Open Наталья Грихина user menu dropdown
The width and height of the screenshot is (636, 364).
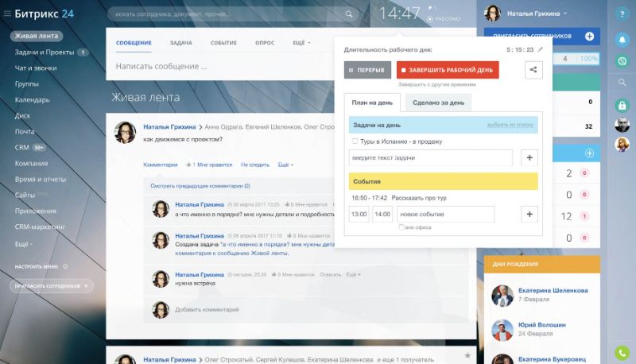tap(565, 14)
